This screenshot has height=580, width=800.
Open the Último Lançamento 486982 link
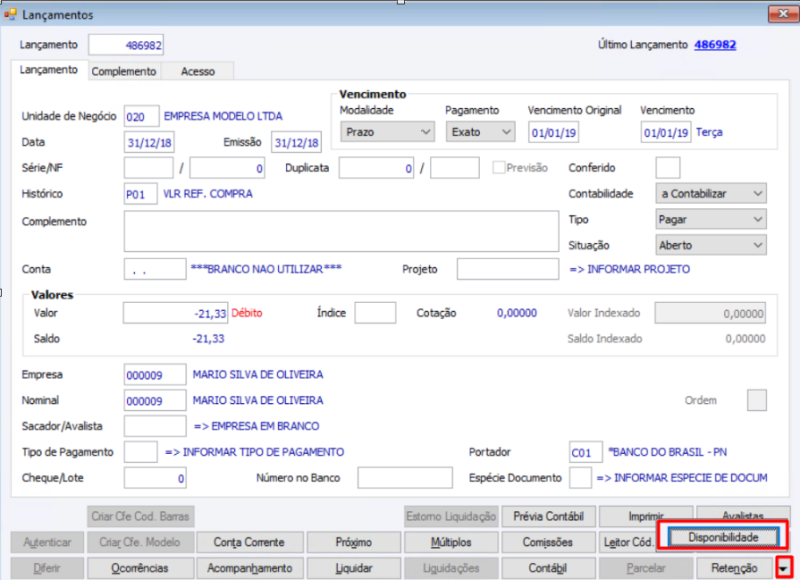715,45
